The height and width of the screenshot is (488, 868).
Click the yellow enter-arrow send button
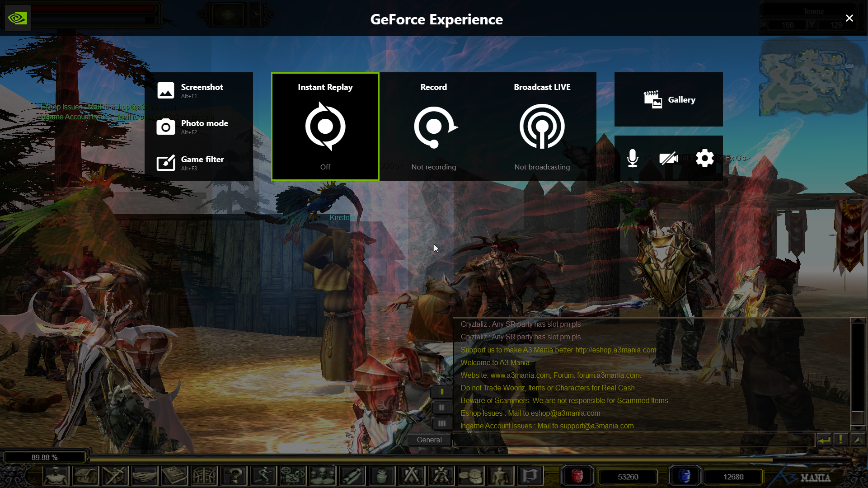pos(824,440)
